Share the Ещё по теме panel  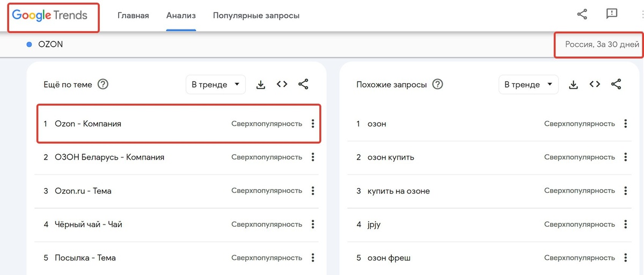click(x=303, y=84)
